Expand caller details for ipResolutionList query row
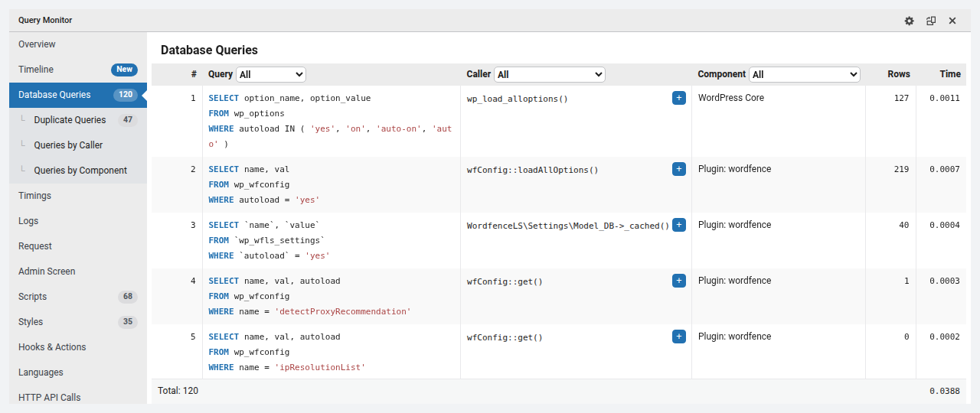 pyautogui.click(x=679, y=337)
